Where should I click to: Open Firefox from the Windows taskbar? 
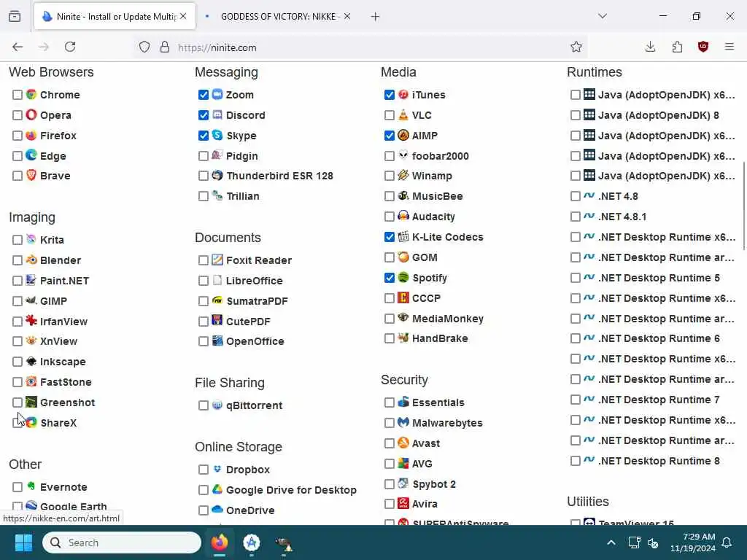tap(220, 542)
